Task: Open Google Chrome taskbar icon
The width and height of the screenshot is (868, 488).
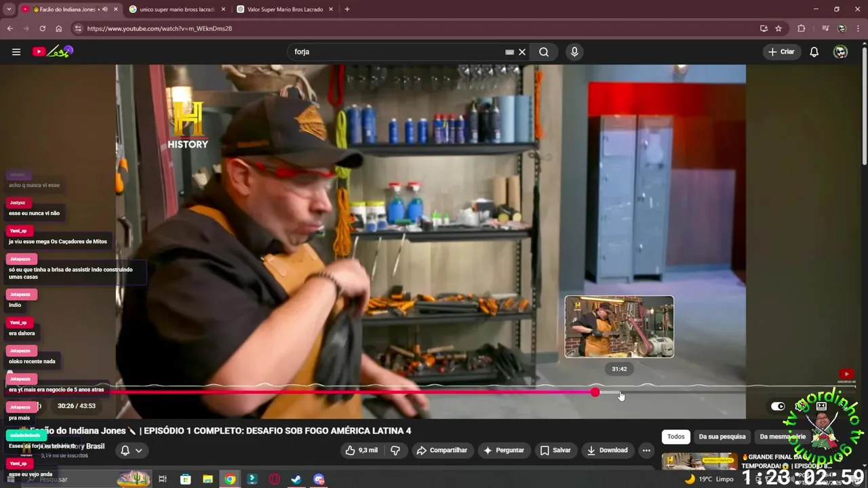Action: pos(231,479)
